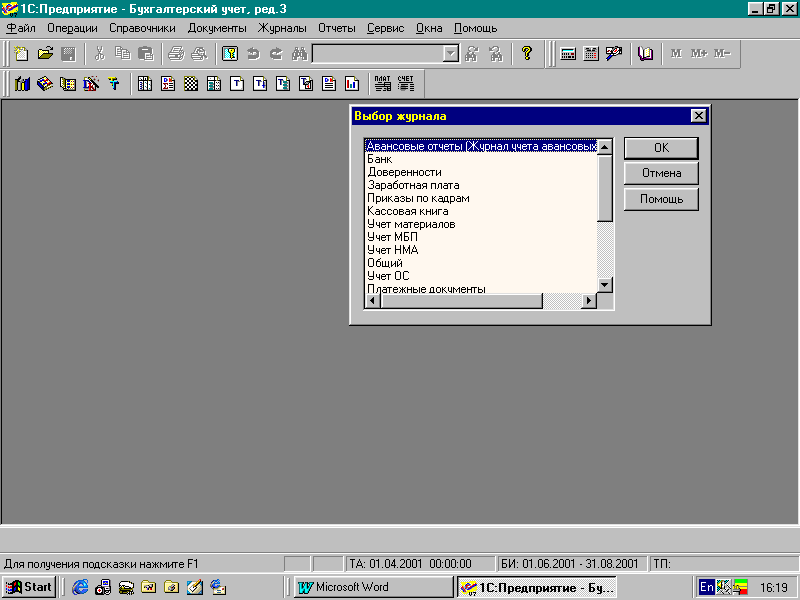Select Учет материалов journal
The width and height of the screenshot is (800, 600).
(x=481, y=224)
